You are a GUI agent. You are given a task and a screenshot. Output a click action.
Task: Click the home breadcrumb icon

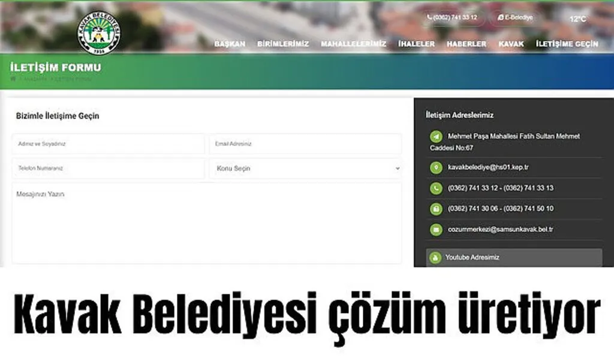pos(13,79)
